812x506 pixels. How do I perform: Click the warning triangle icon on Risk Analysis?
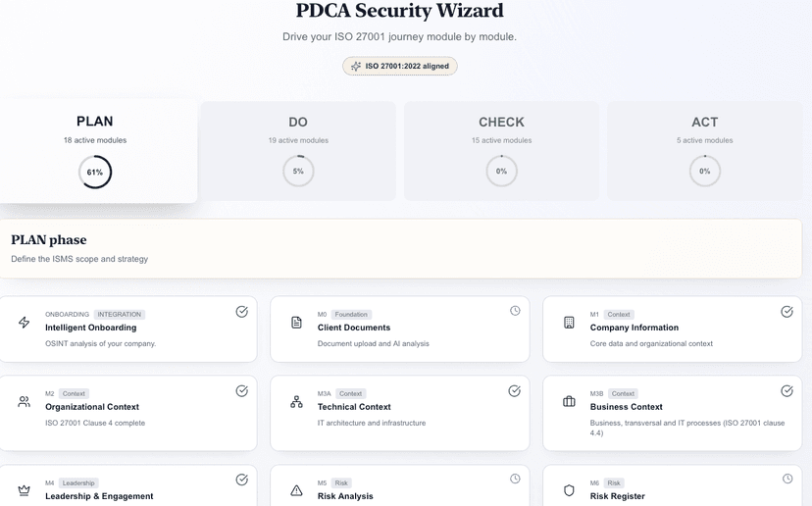point(296,490)
